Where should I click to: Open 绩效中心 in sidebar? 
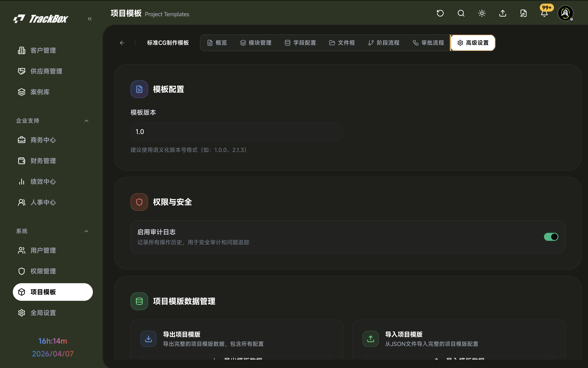pos(53,182)
